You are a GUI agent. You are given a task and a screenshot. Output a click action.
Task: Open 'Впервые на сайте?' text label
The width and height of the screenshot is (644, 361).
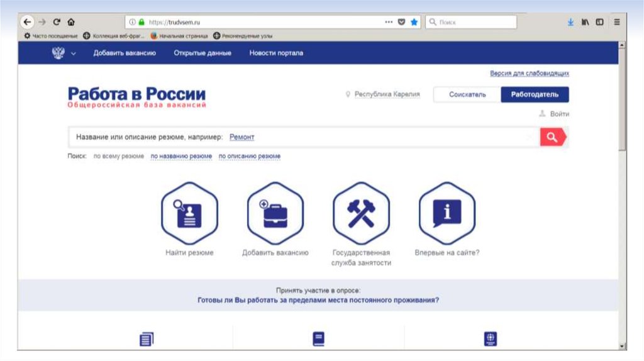pyautogui.click(x=447, y=253)
